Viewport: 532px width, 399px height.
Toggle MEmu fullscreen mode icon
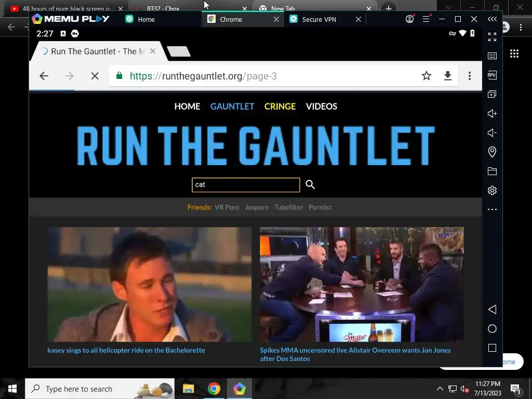[492, 37]
